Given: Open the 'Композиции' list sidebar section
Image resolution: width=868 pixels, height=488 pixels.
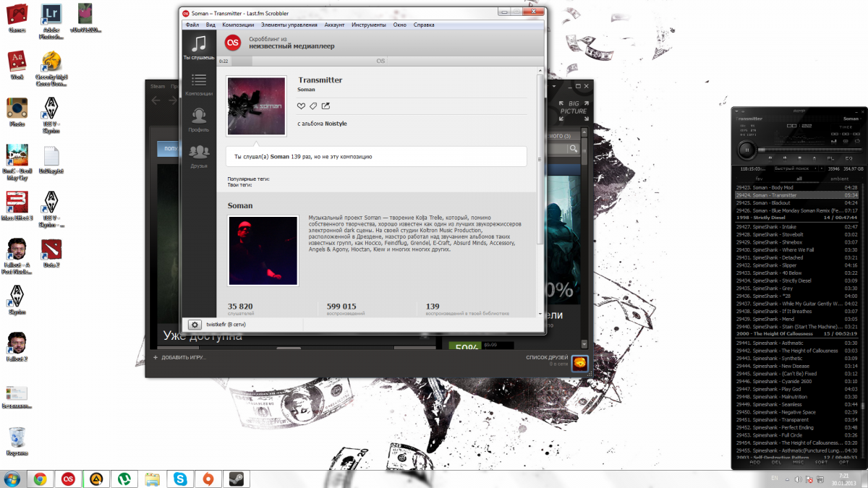Looking at the screenshot, I should click(198, 85).
